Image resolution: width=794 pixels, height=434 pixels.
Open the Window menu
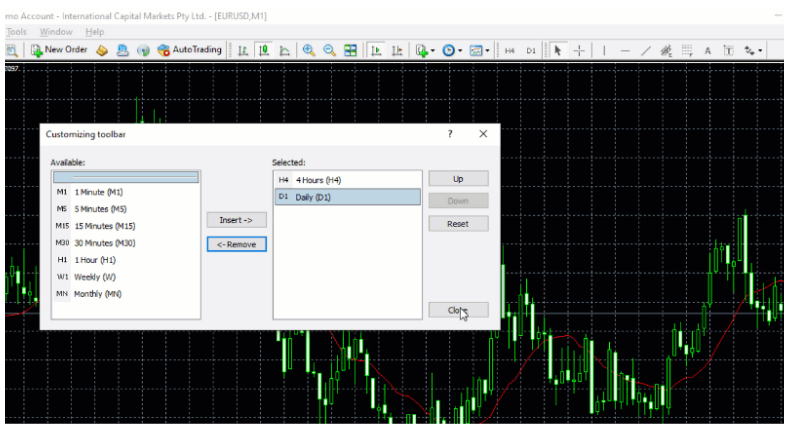pos(56,32)
